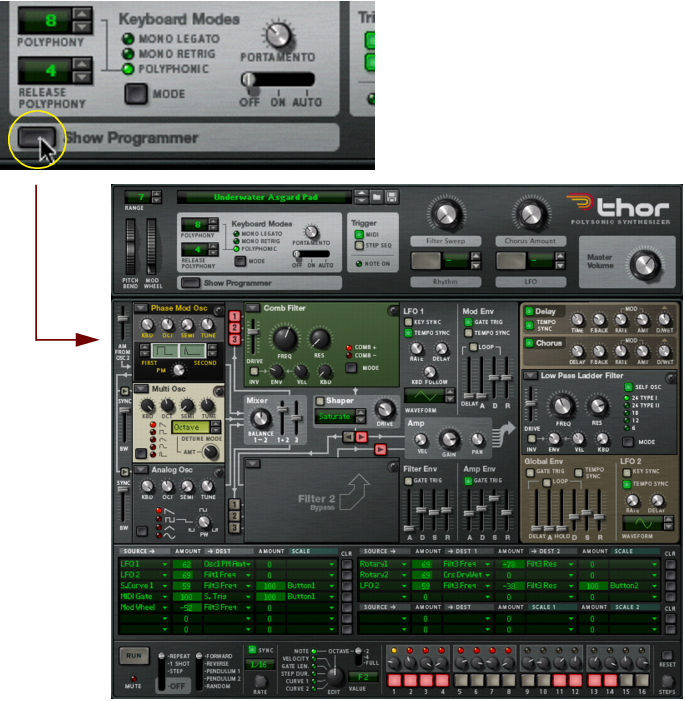This screenshot has width=685, height=701.
Task: Click the Underwater Asgard Pad patch display
Action: (270, 197)
